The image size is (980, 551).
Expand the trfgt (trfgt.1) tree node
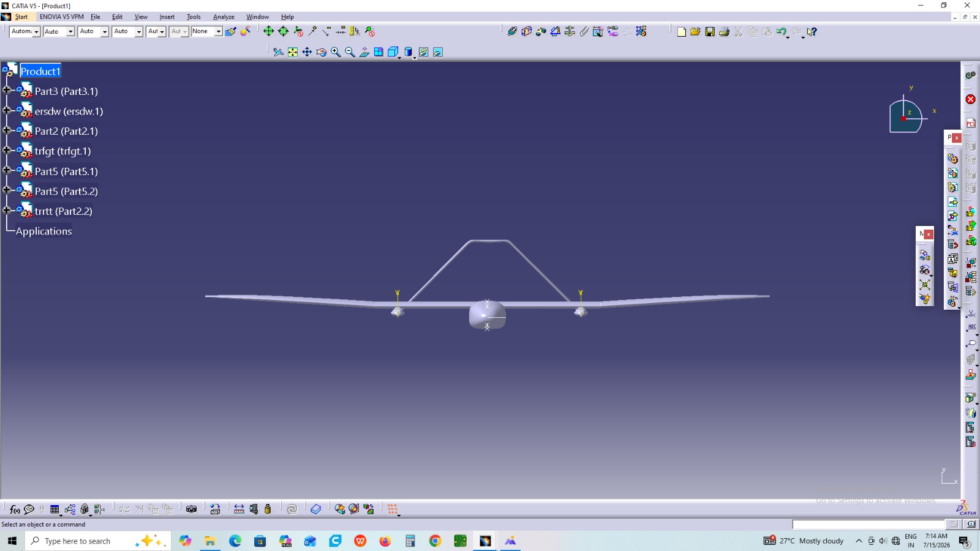coord(7,151)
